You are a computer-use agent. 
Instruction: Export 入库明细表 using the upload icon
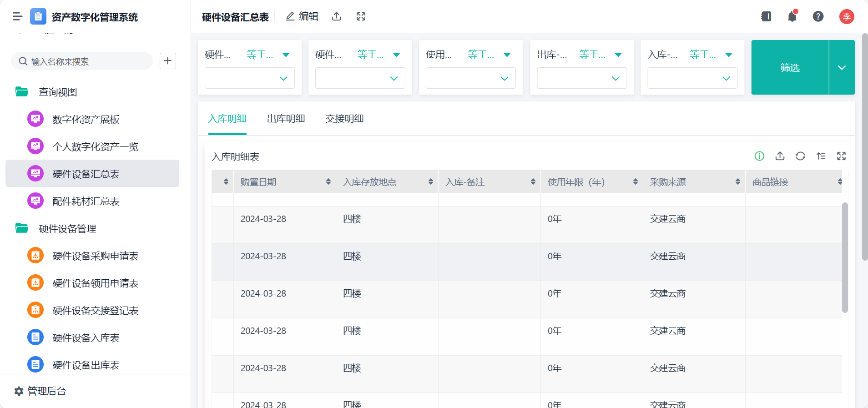click(x=780, y=156)
